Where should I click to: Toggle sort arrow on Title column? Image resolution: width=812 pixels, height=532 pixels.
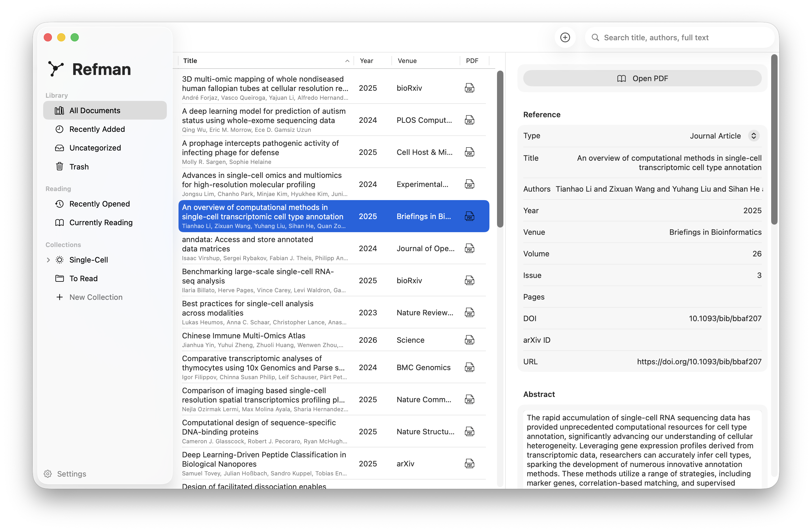[347, 61]
